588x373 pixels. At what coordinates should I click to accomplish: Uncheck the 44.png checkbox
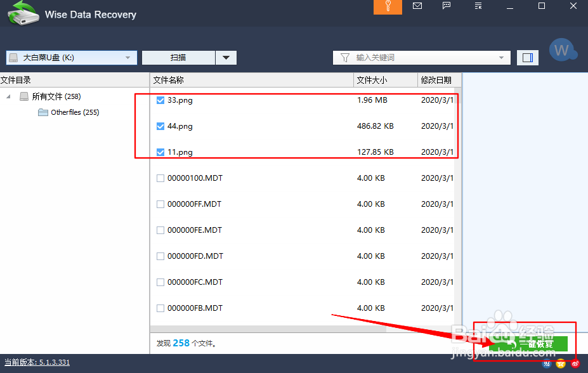(x=160, y=126)
